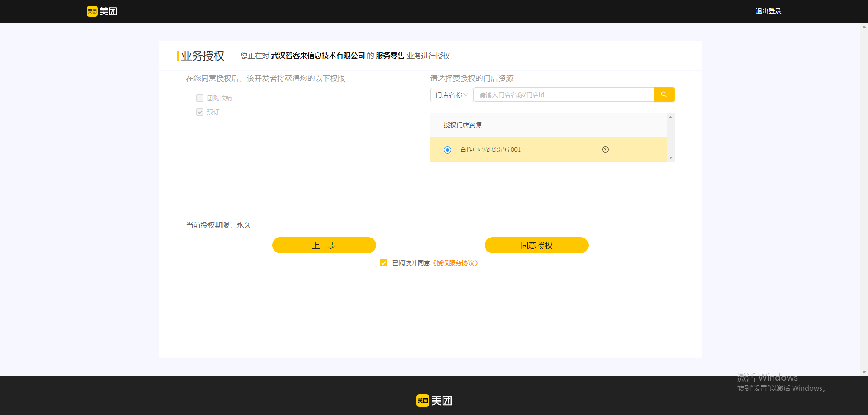This screenshot has width=868, height=415.
Task: Click the 上一步 button
Action: (324, 245)
